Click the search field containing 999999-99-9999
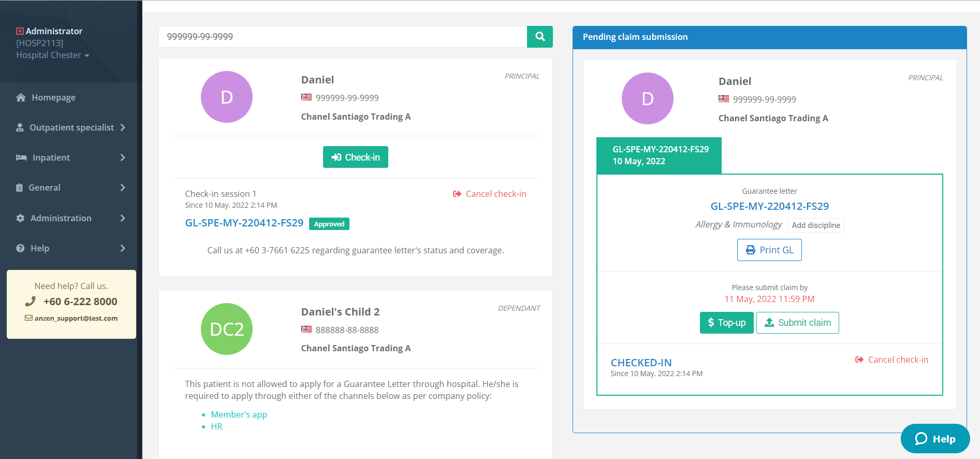Image resolution: width=980 pixels, height=459 pixels. (343, 37)
